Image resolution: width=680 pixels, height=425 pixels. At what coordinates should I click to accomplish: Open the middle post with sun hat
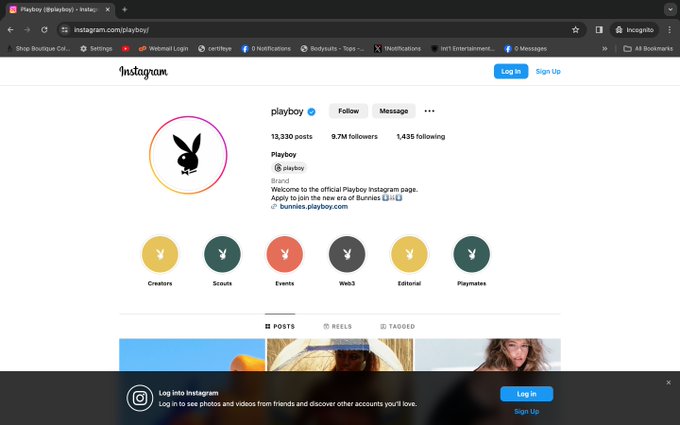coord(340,355)
